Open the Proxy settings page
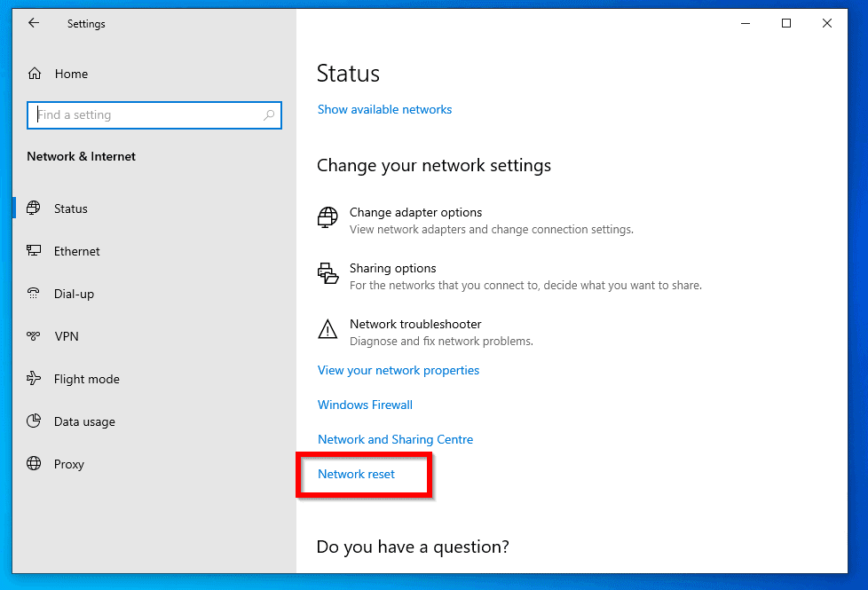Viewport: 868px width, 590px height. [154, 464]
